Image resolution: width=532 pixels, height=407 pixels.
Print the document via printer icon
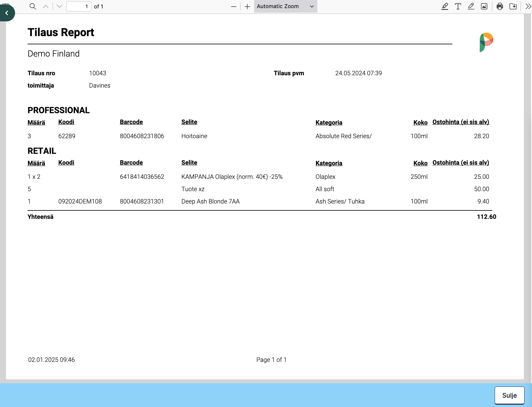(x=500, y=6)
